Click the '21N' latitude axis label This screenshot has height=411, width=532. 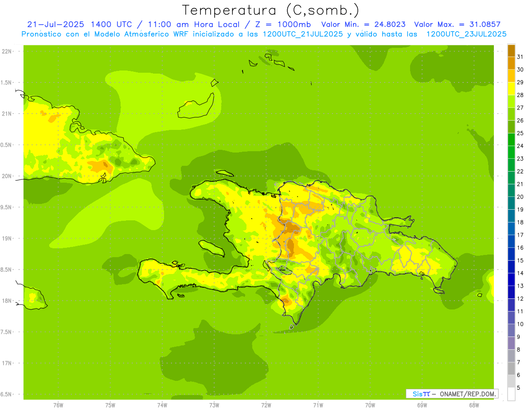6,114
